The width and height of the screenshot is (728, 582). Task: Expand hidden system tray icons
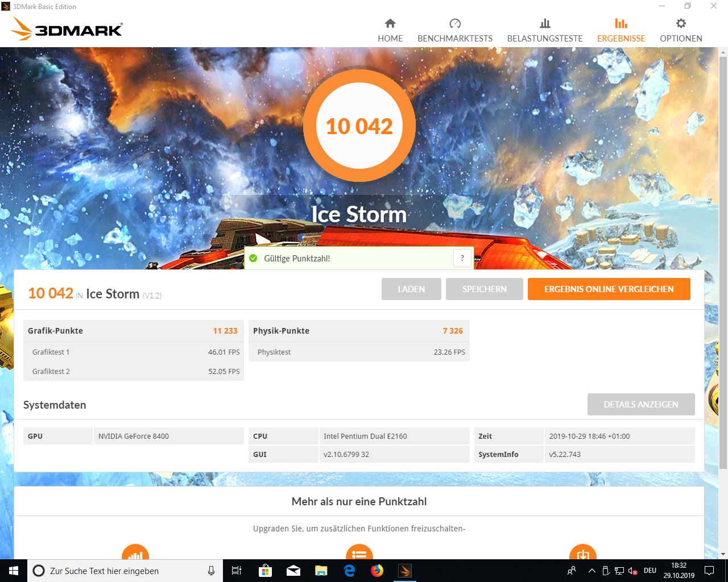[x=591, y=571]
